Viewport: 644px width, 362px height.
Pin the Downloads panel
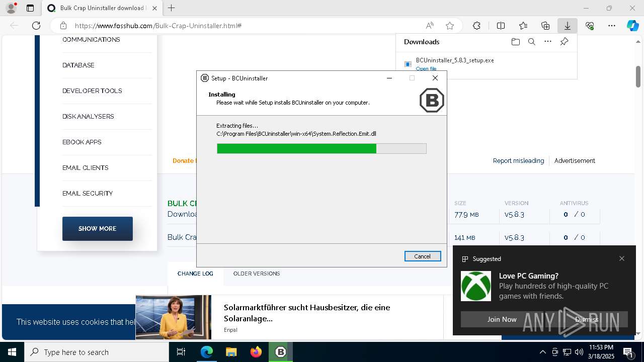[x=564, y=42]
